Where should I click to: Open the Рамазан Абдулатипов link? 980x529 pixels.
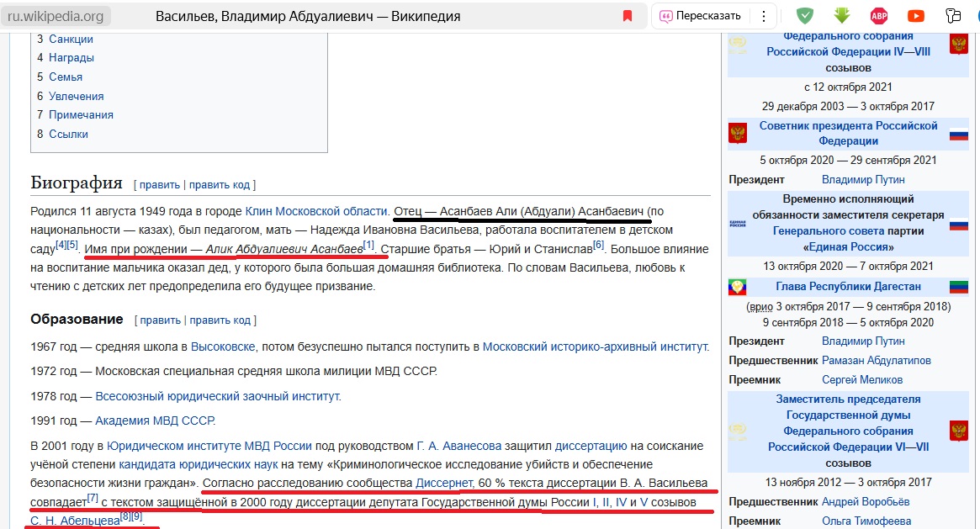(877, 360)
